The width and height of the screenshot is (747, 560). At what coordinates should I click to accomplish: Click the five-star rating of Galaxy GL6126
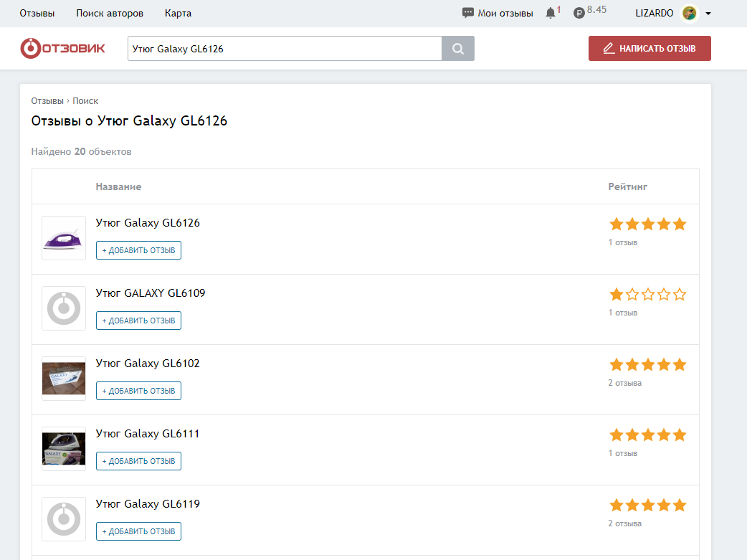647,224
